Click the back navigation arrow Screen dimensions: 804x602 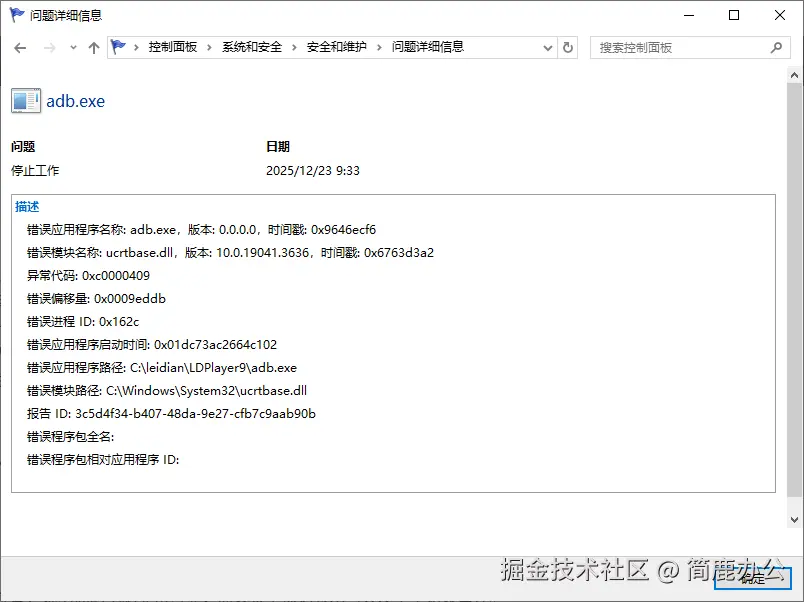tap(20, 46)
